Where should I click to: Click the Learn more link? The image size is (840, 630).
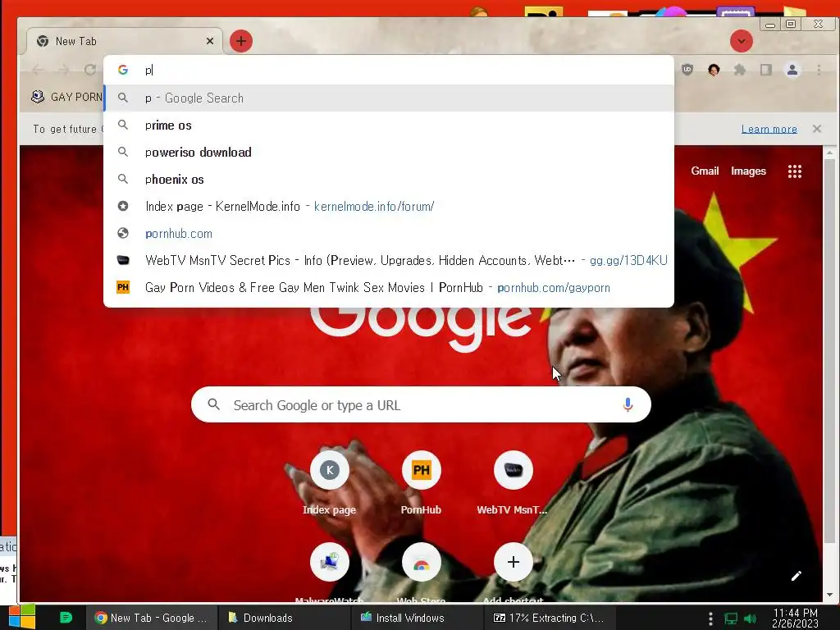[x=769, y=129]
